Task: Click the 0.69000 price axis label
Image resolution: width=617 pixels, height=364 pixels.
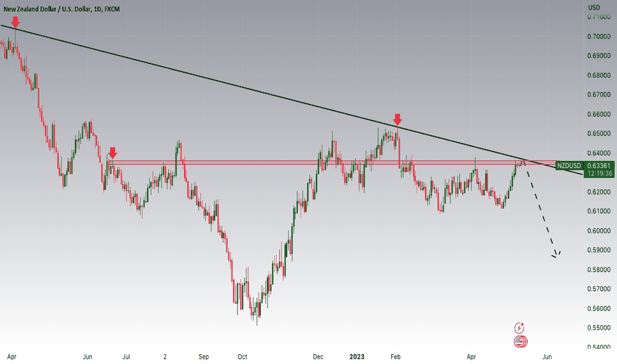Action: (599, 56)
